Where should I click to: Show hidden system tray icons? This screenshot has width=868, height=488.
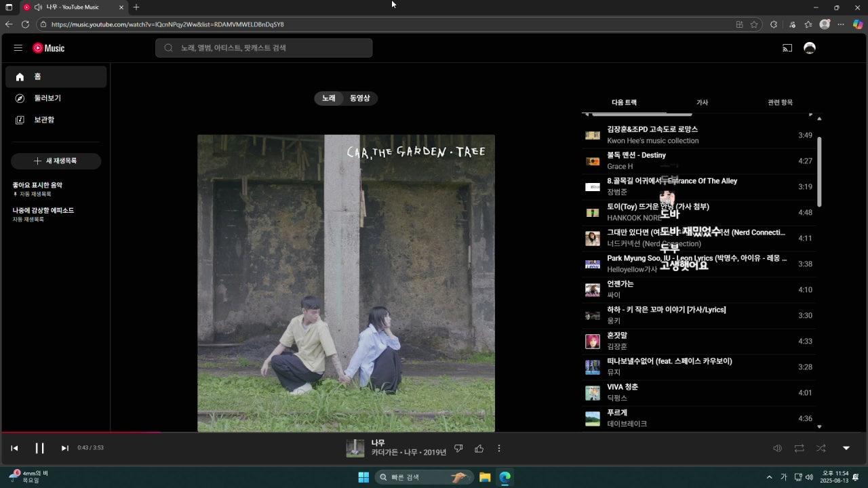(x=769, y=477)
